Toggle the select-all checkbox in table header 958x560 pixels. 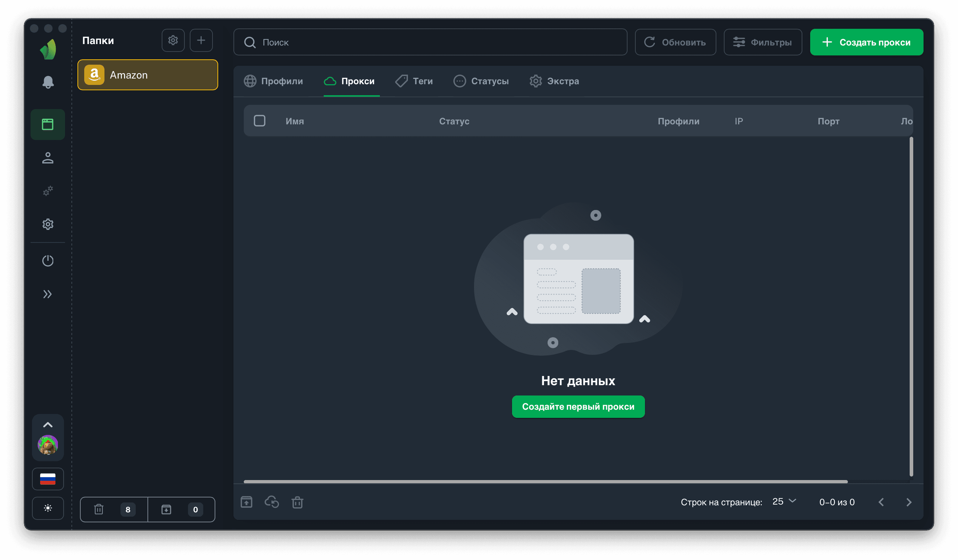(x=260, y=121)
